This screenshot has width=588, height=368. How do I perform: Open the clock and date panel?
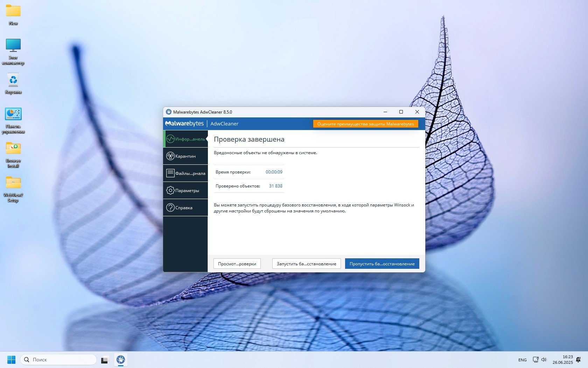point(562,360)
